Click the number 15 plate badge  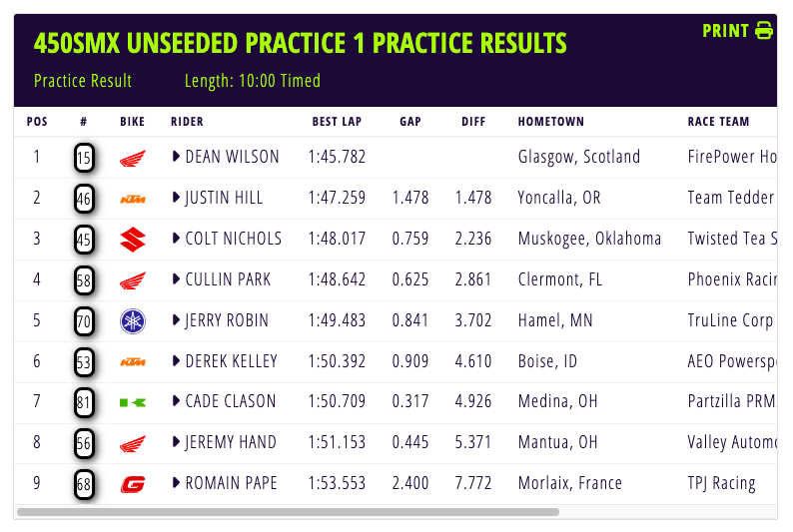tap(84, 158)
